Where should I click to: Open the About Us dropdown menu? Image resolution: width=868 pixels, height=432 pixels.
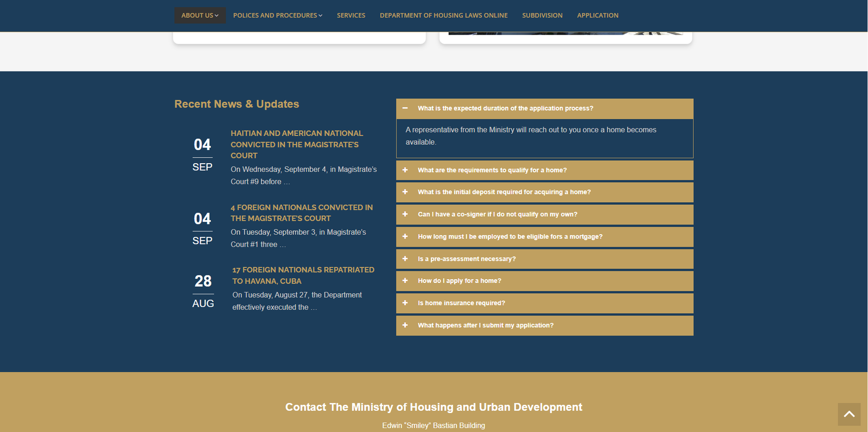click(200, 15)
